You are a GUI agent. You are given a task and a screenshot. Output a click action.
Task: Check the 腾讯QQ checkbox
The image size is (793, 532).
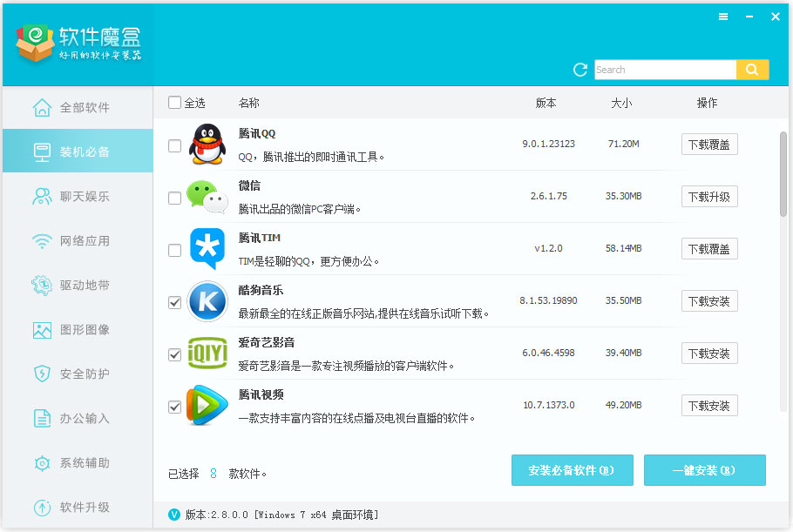click(174, 145)
